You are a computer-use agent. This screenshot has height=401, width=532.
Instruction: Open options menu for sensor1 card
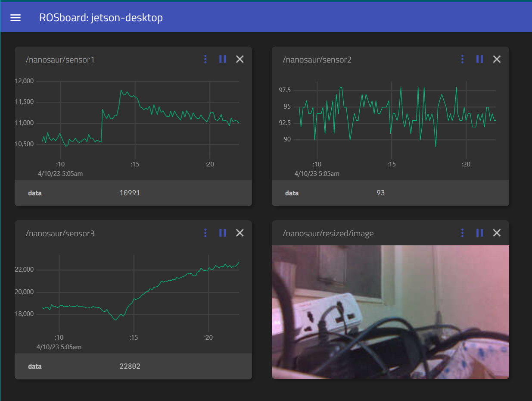(205, 59)
